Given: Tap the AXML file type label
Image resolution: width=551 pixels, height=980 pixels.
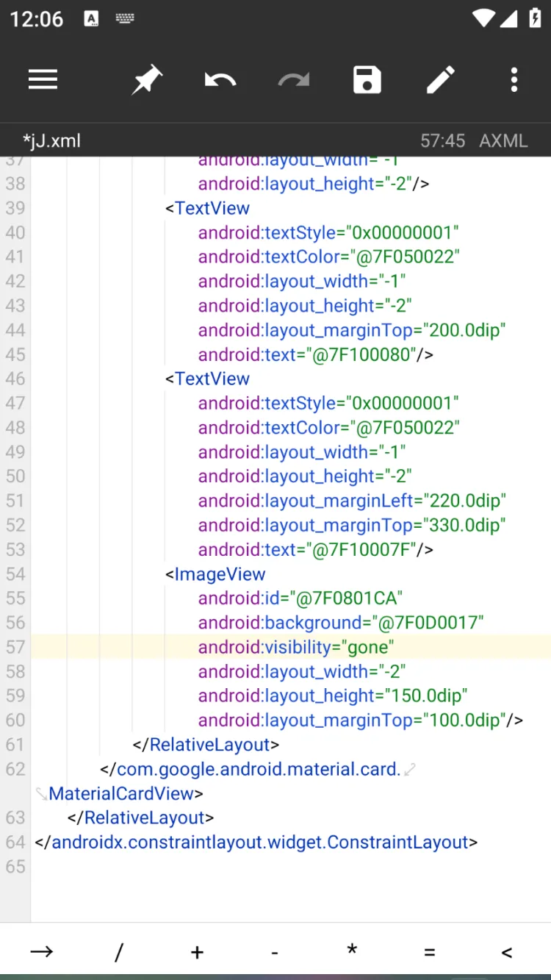Looking at the screenshot, I should click(503, 140).
